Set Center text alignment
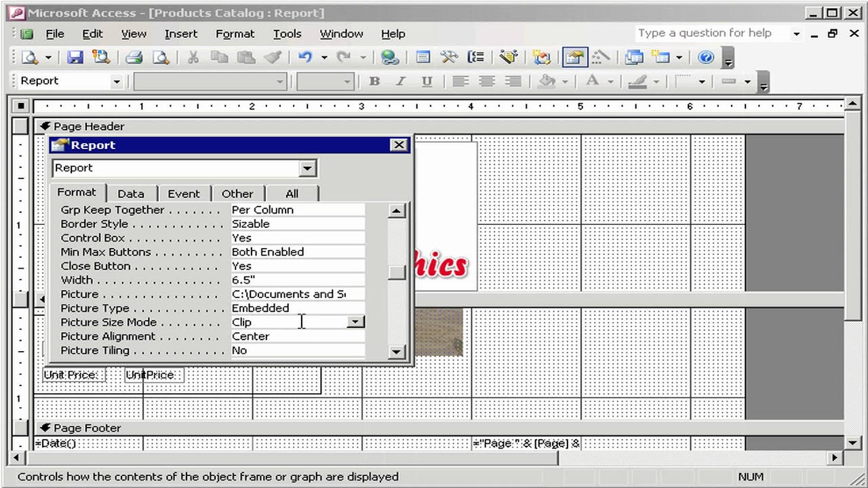The image size is (868, 488). click(487, 81)
